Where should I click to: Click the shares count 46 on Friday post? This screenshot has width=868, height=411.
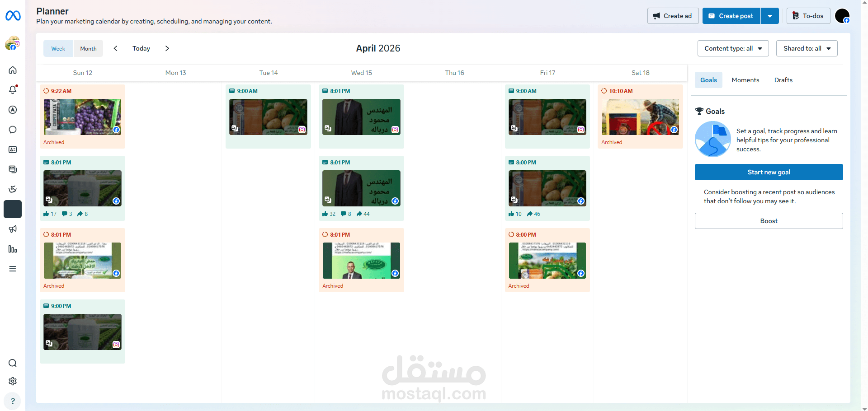click(533, 214)
